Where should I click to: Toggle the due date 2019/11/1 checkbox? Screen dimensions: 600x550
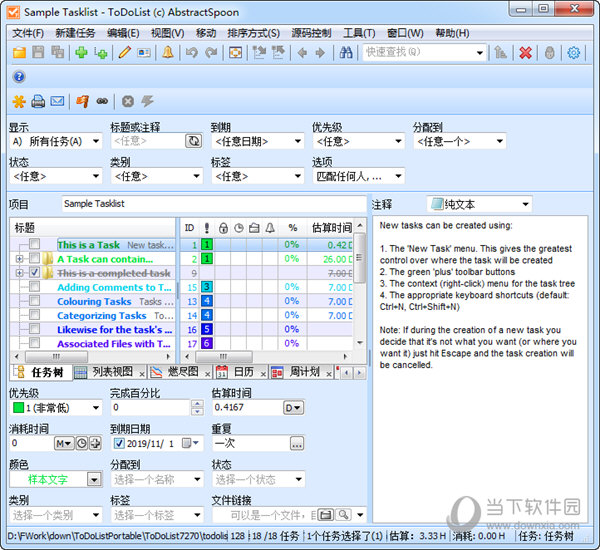(119, 444)
